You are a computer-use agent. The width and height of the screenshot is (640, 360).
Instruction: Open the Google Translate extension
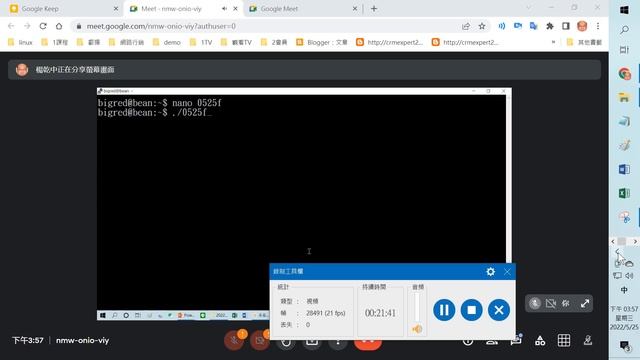tap(533, 26)
